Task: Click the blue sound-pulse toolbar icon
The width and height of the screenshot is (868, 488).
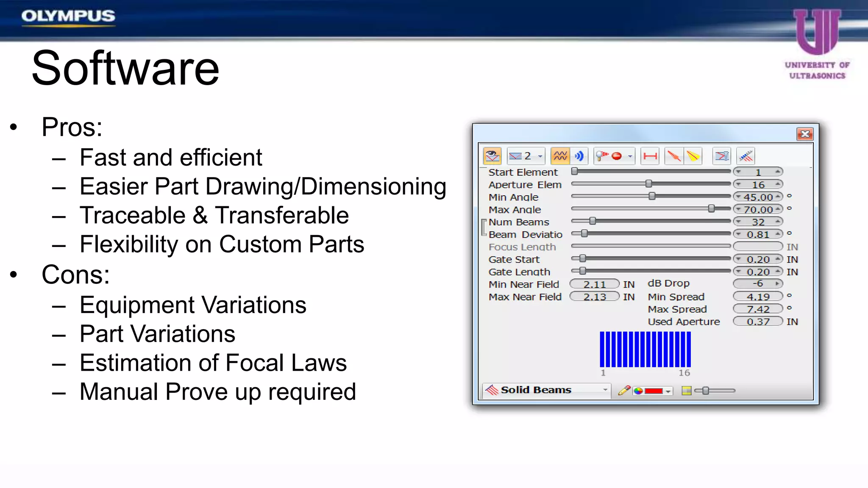Action: click(x=579, y=156)
